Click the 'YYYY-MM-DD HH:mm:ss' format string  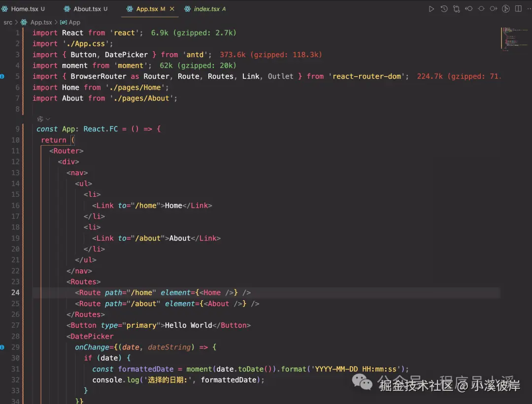coord(356,369)
